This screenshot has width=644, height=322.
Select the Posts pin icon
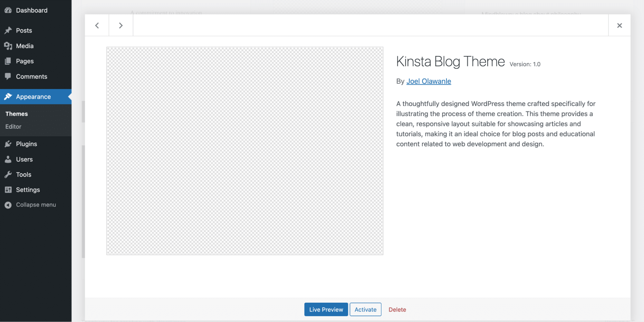[8, 30]
